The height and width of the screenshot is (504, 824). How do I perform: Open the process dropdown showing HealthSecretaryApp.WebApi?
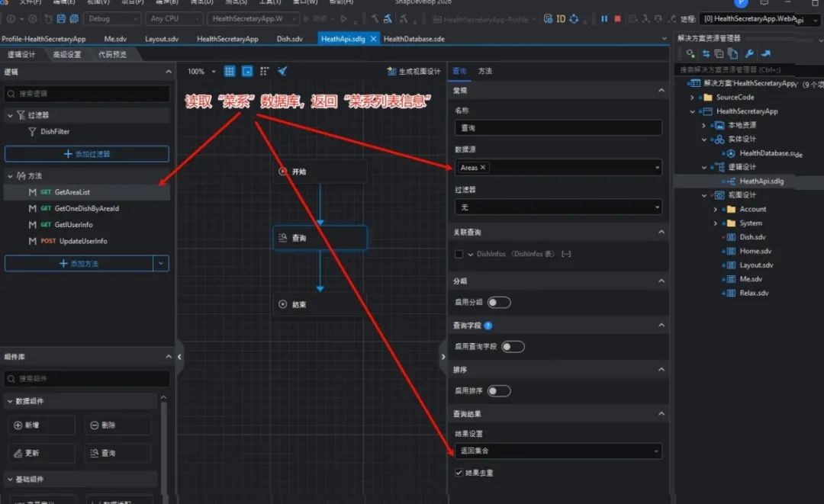761,19
